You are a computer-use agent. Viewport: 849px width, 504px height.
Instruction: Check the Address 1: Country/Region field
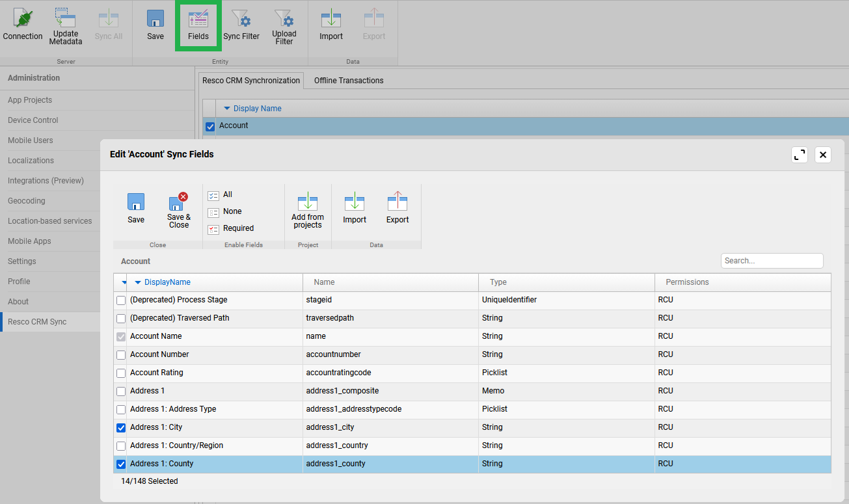tap(121, 446)
